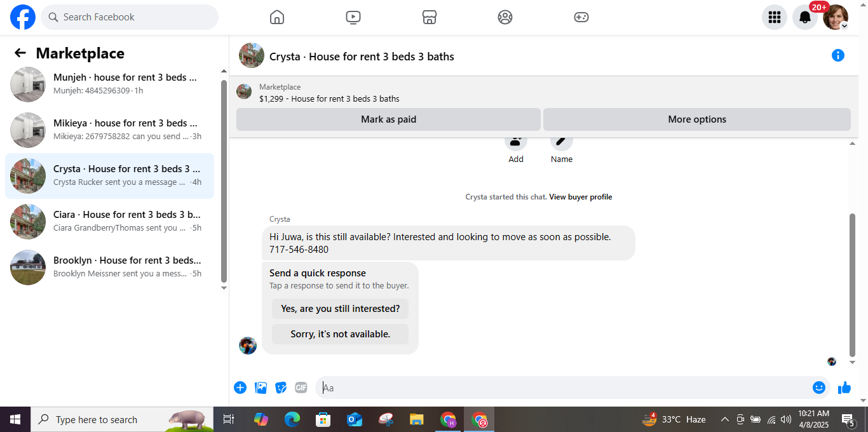
Task: Click the 33°C Haze weather widget
Action: (x=674, y=419)
